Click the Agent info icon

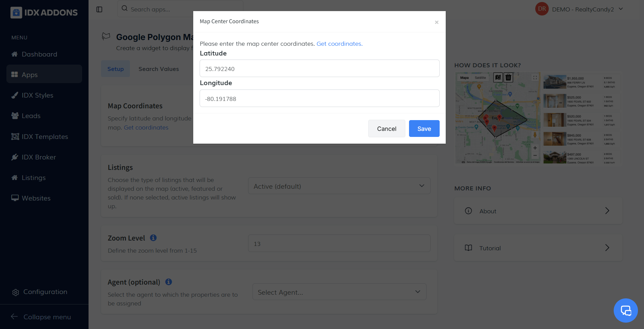(169, 282)
